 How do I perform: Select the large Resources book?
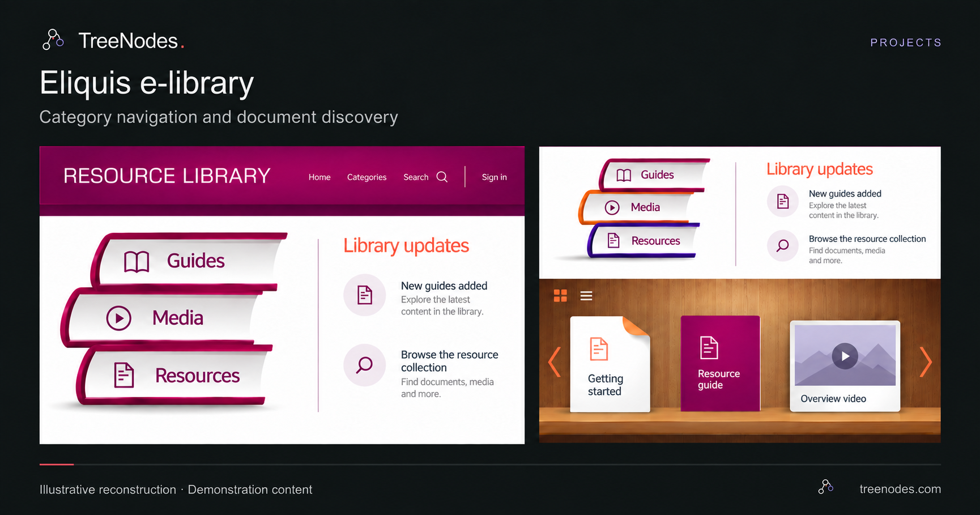(174, 375)
